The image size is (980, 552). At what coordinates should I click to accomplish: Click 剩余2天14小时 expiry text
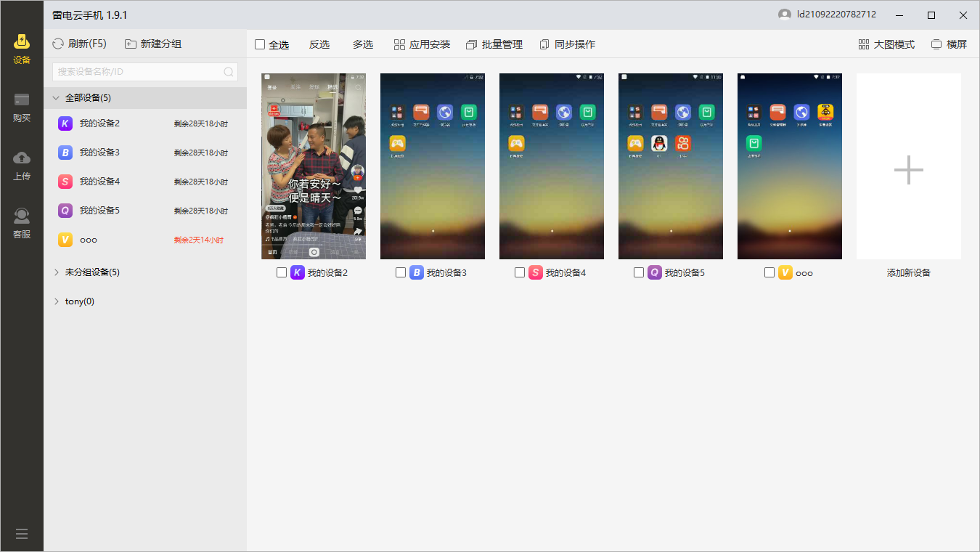click(x=199, y=240)
